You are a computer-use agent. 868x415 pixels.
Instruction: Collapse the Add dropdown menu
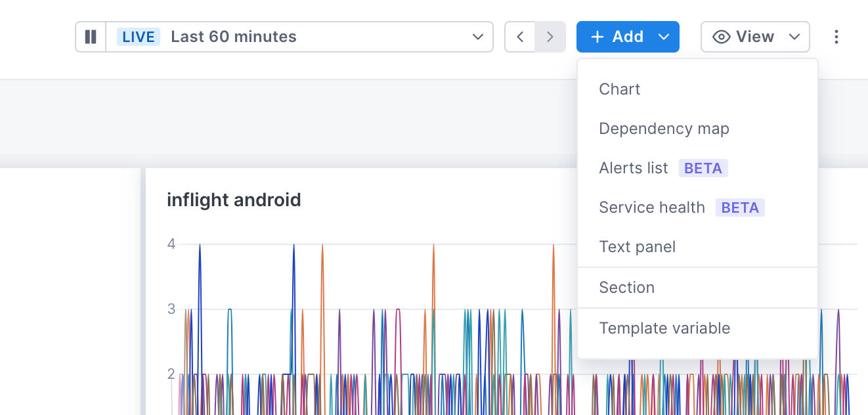click(x=663, y=37)
